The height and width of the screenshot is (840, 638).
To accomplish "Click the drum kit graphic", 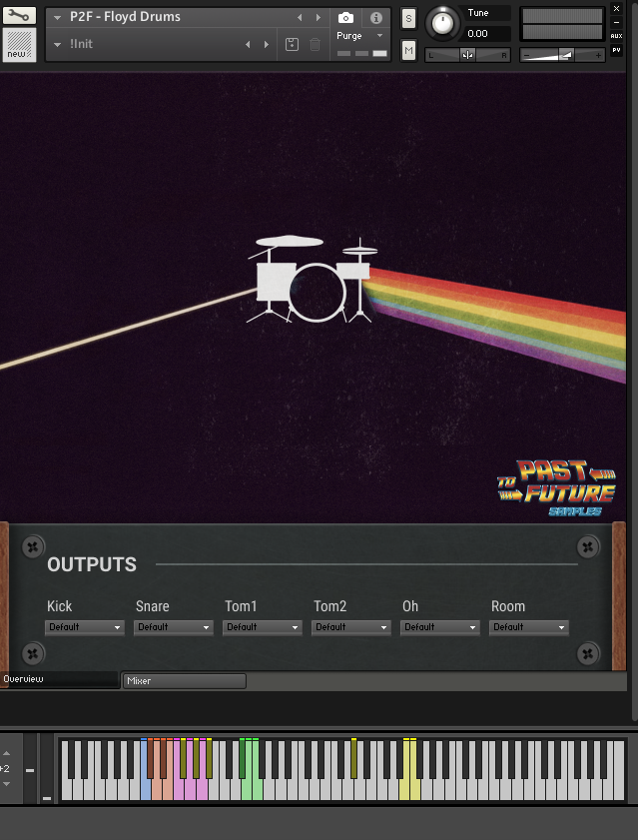I will [312, 279].
